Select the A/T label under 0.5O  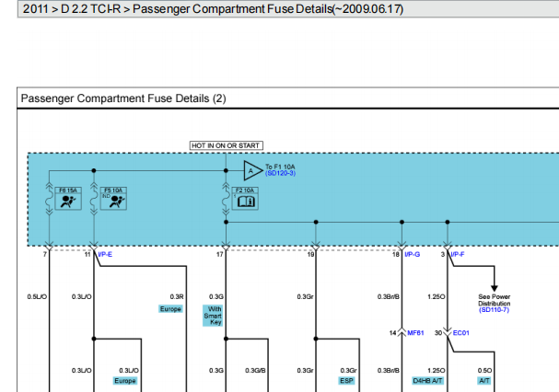click(x=484, y=381)
